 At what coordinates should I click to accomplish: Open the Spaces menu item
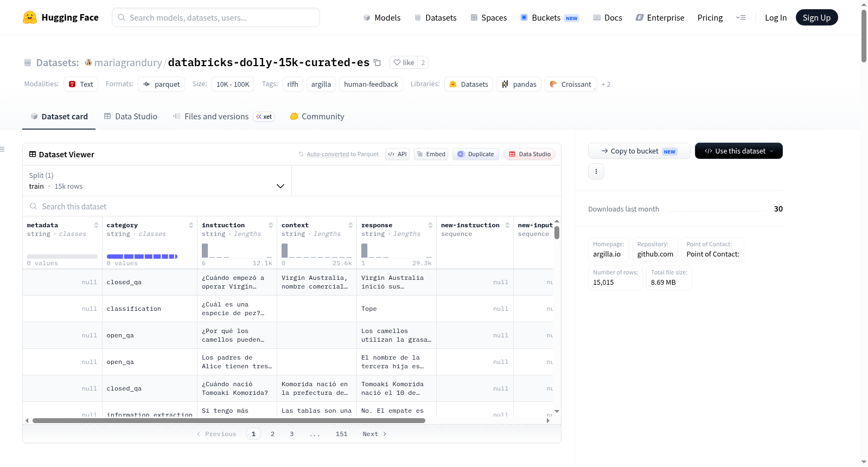(x=488, y=17)
